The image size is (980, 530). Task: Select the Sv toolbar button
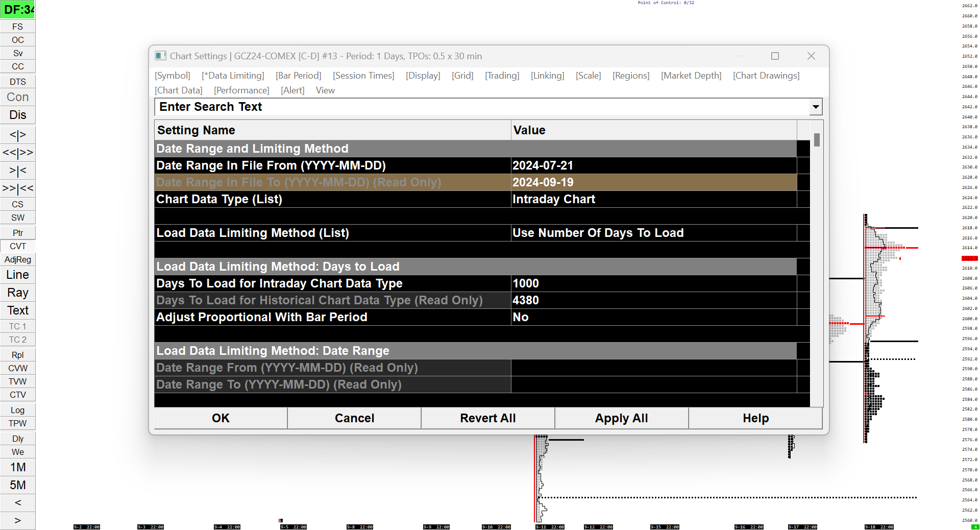click(x=17, y=53)
